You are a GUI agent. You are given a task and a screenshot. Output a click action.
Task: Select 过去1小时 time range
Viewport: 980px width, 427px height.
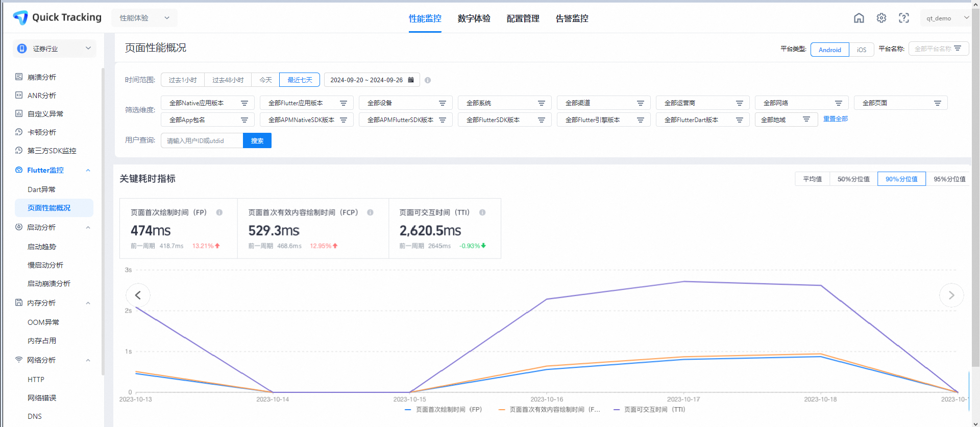[183, 80]
